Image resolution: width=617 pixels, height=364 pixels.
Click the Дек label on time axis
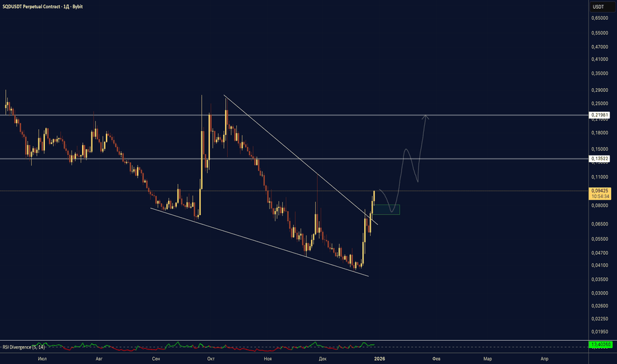[x=322, y=359]
